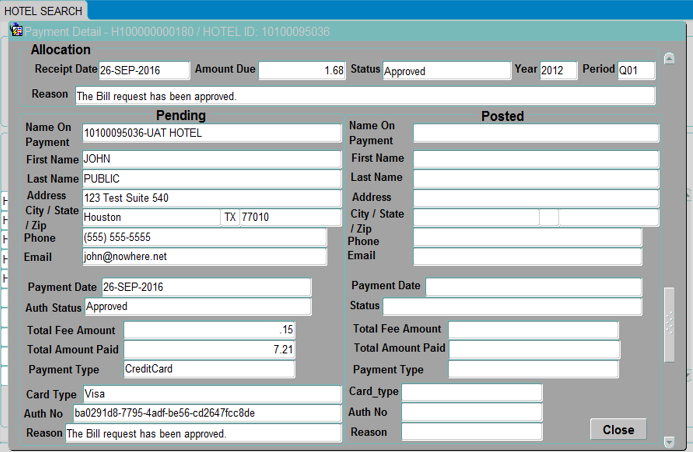Viewport: 693px width, 452px height.
Task: Switch to the HOTEL SEARCH tab
Action: click(x=43, y=10)
